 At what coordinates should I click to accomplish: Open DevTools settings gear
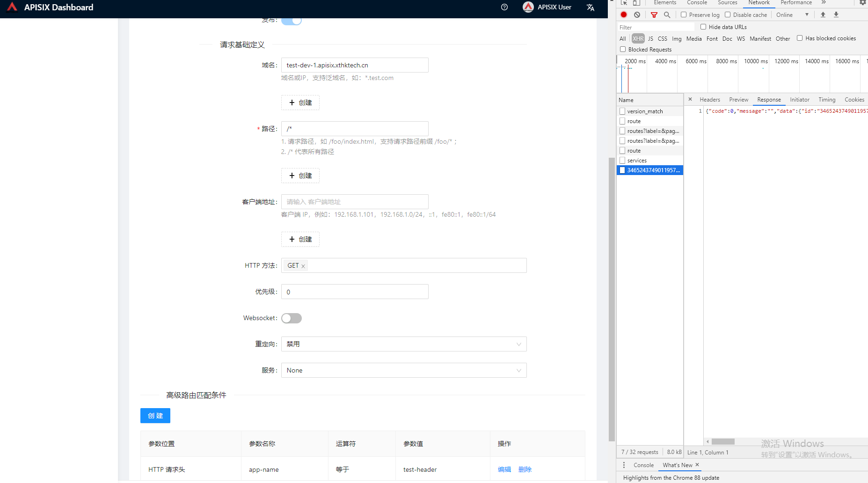point(863,2)
